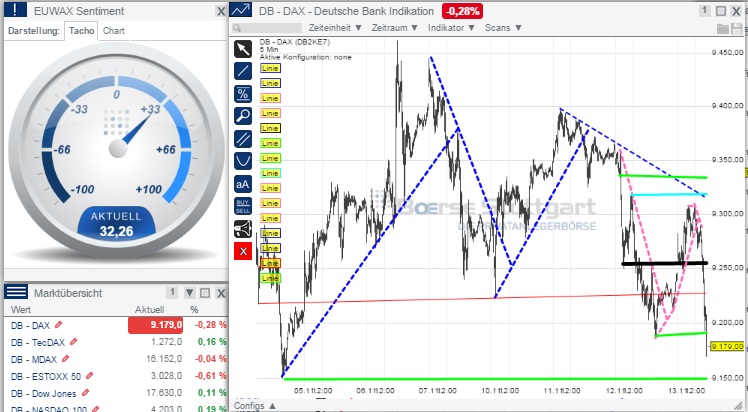
Task: Click the 1 button in Marktübersicht header
Action: pyautogui.click(x=172, y=292)
